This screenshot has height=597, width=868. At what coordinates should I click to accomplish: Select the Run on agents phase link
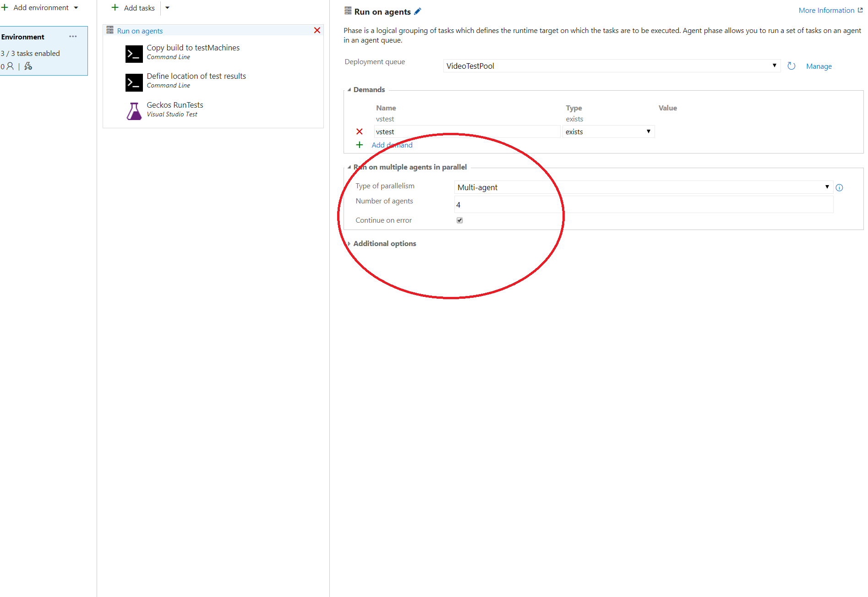click(140, 31)
